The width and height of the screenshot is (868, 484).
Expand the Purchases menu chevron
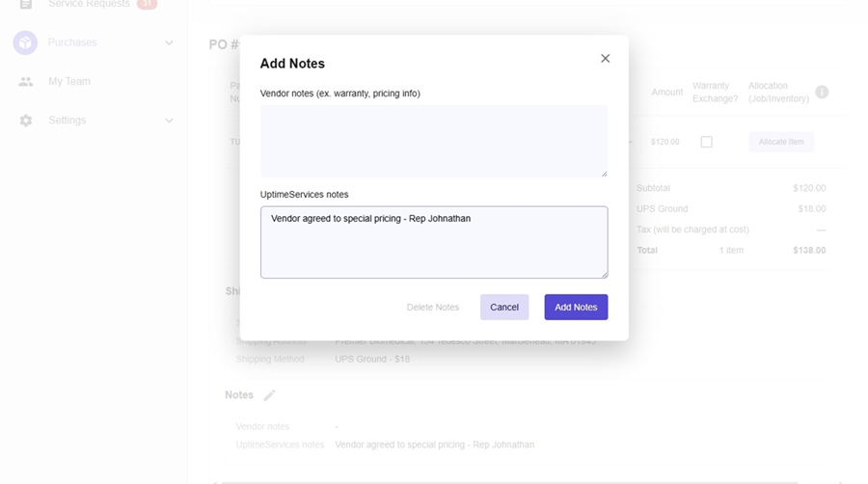pyautogui.click(x=169, y=43)
